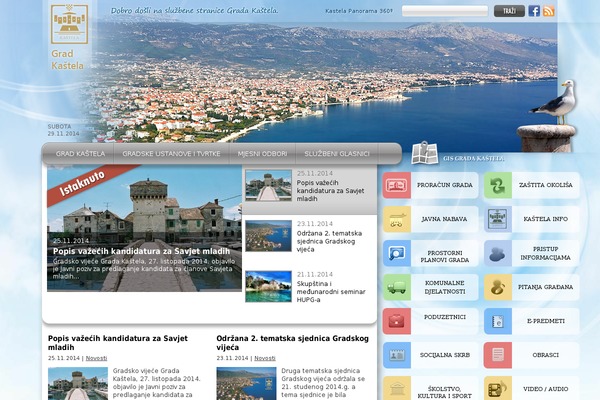Click the yellow Javna nabava icon

click(397, 219)
